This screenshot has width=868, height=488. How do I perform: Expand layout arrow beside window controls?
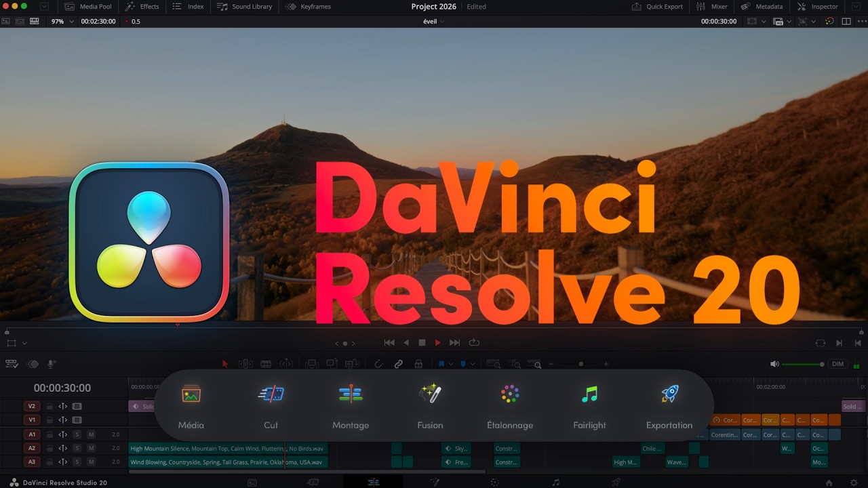(45, 7)
